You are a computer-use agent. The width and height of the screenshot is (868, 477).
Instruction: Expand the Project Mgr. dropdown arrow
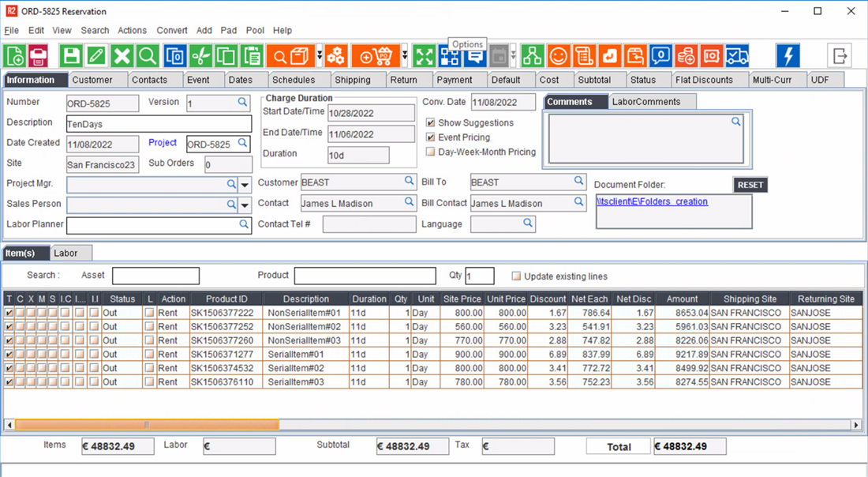pos(245,184)
